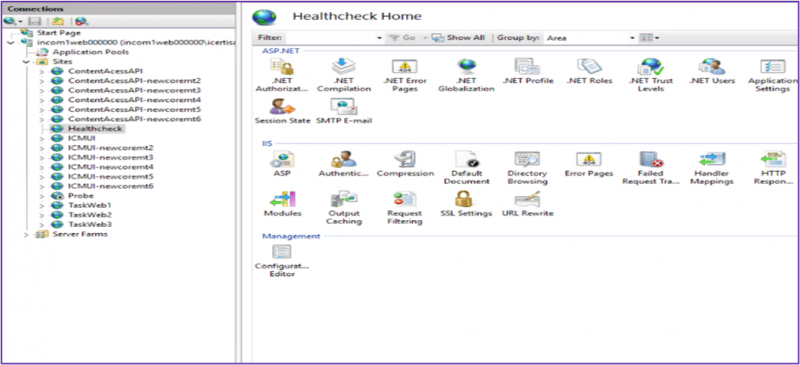Expand the Probe site node

point(42,196)
